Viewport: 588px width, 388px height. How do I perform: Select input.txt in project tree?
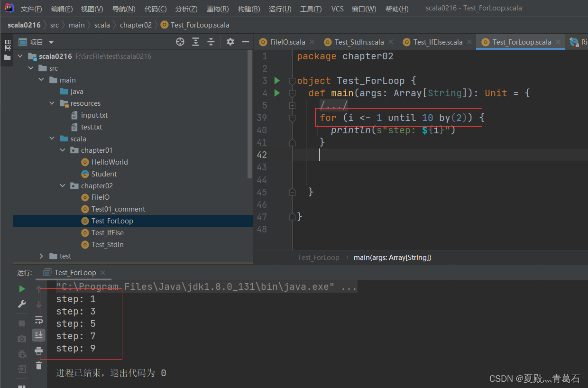pyautogui.click(x=94, y=115)
